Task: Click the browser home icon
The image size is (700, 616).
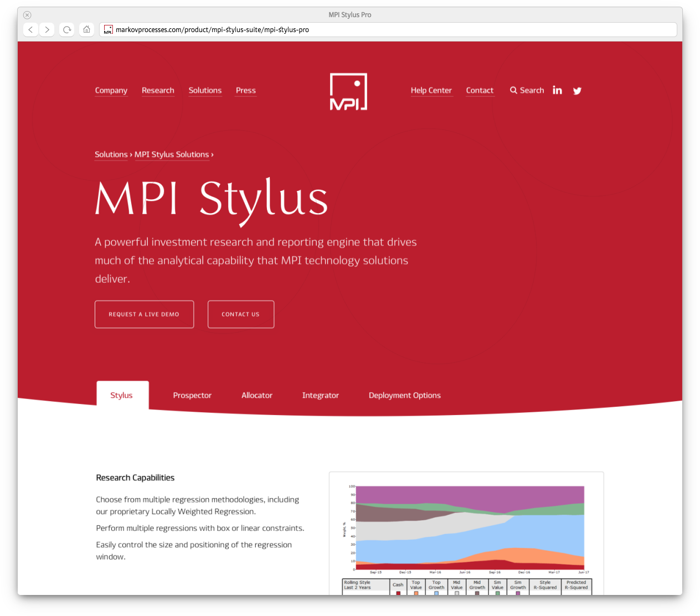Action: pyautogui.click(x=86, y=29)
